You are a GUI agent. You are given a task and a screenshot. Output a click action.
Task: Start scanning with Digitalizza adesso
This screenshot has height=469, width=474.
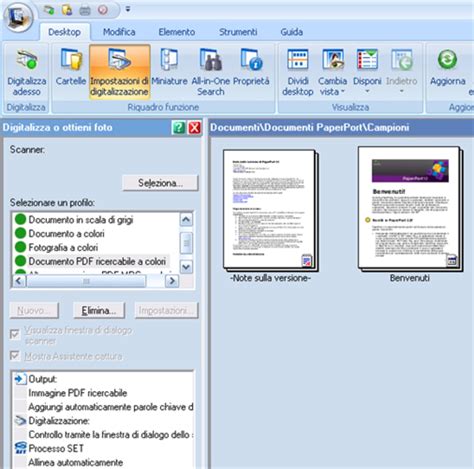(x=27, y=72)
